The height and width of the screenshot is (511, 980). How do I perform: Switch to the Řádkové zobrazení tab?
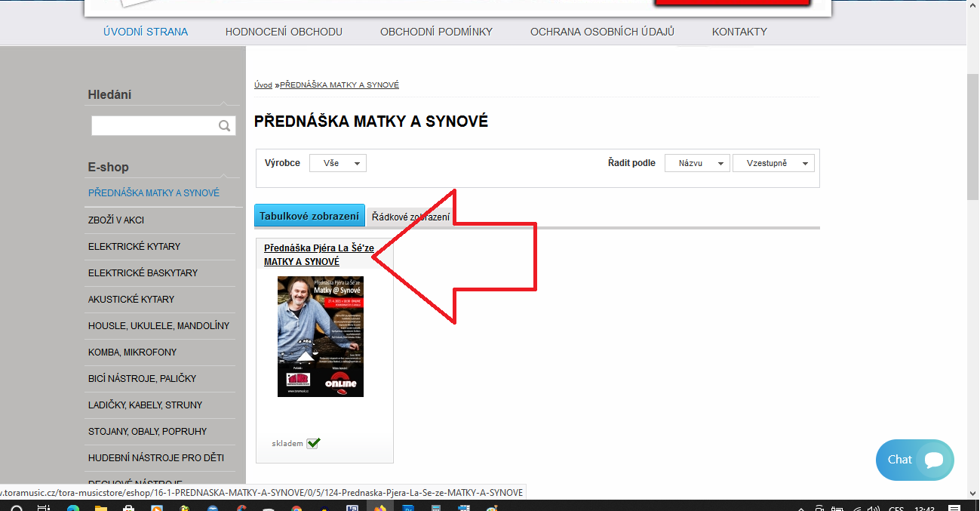pos(410,217)
